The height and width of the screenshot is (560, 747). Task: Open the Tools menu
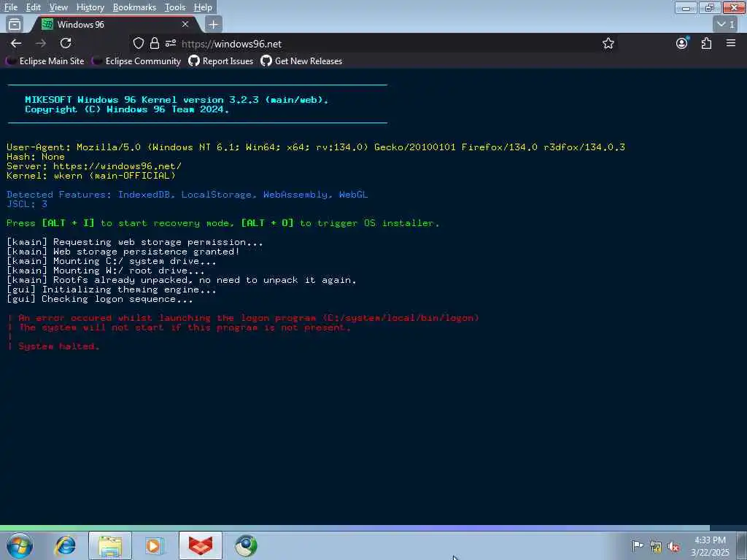pyautogui.click(x=175, y=7)
